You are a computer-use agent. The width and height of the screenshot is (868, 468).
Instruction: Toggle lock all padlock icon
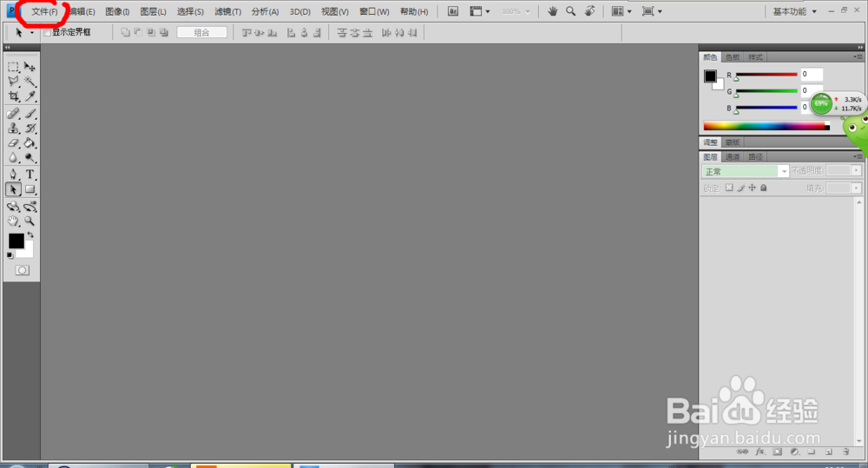(763, 188)
